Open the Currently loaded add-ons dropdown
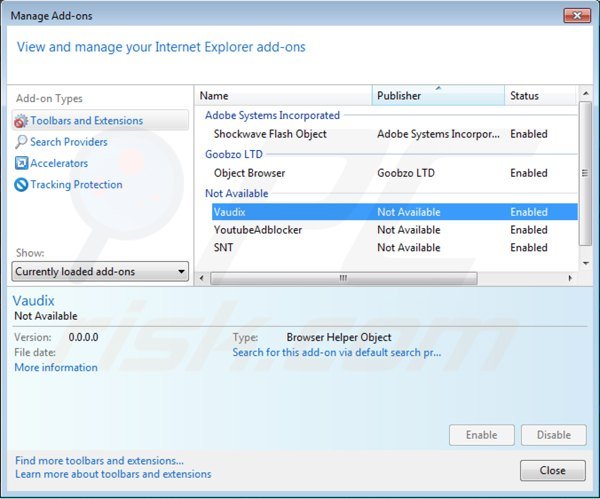This screenshot has height=499, width=600. tap(100, 272)
